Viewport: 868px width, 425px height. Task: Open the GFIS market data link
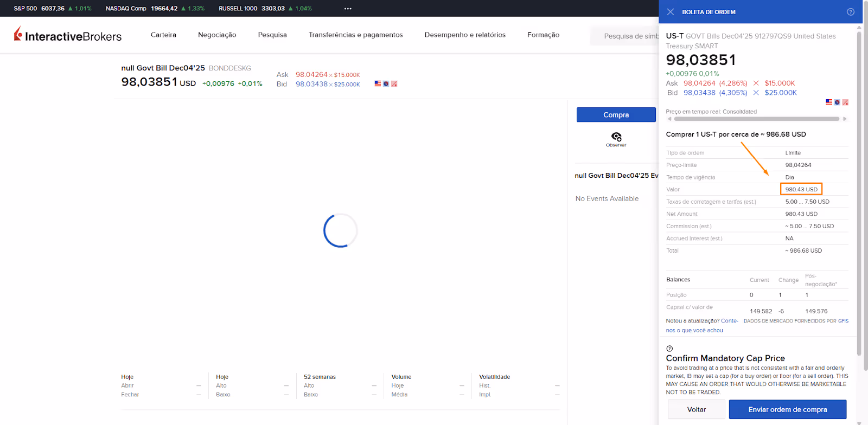point(843,321)
